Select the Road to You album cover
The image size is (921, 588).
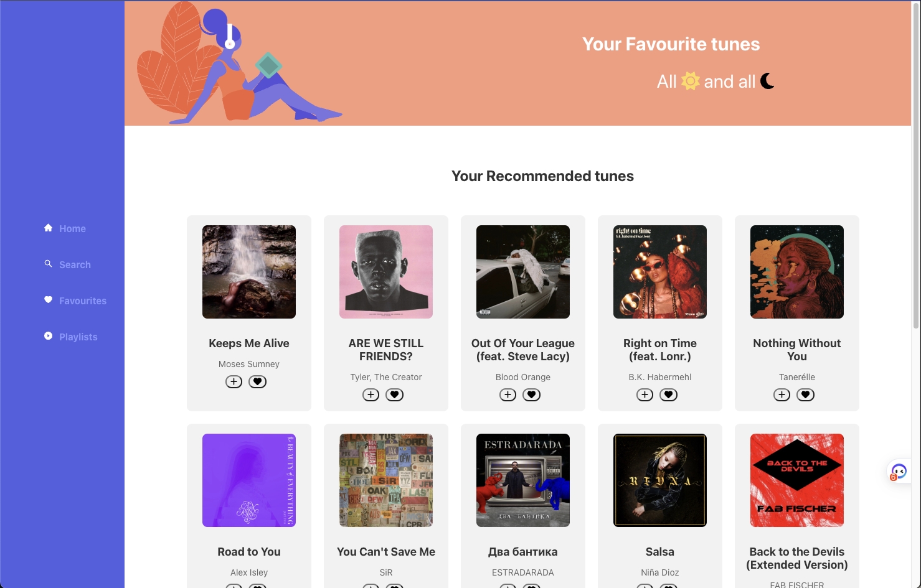tap(249, 480)
